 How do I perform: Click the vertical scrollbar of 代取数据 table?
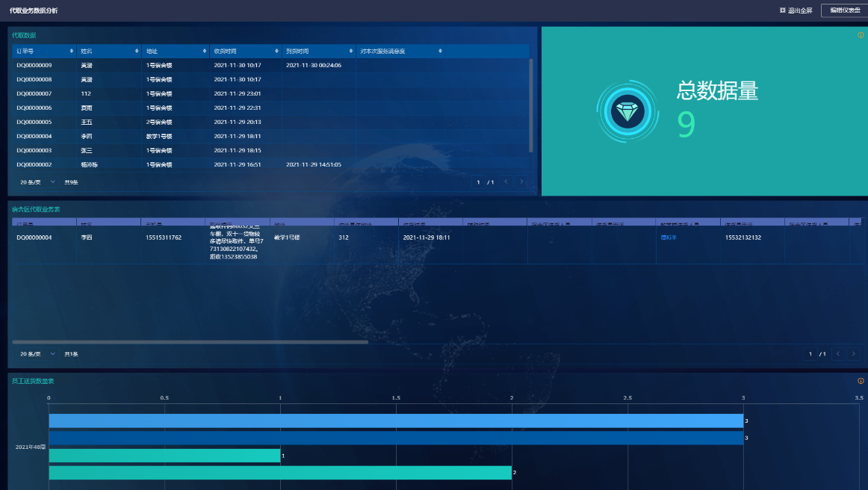point(531,105)
